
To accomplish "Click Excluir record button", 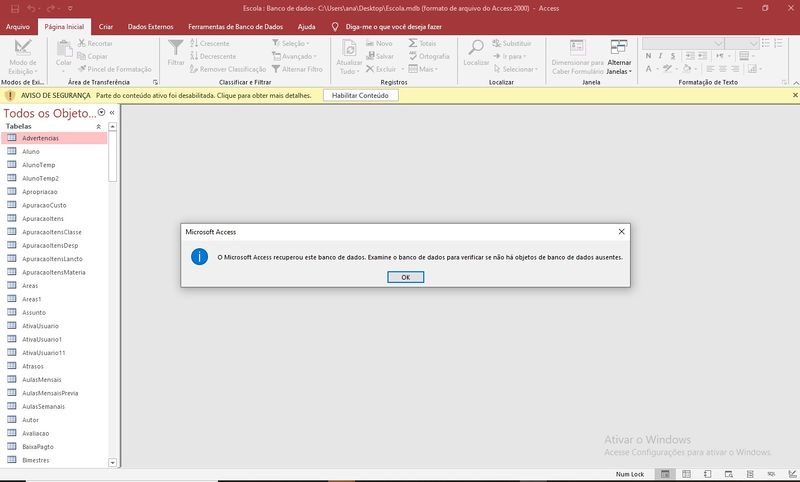I will point(381,69).
